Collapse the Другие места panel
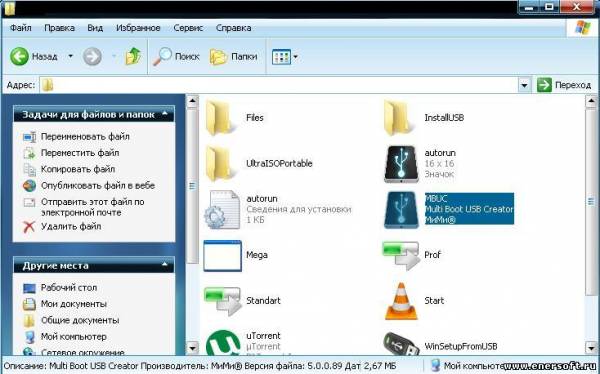 pyautogui.click(x=165, y=265)
